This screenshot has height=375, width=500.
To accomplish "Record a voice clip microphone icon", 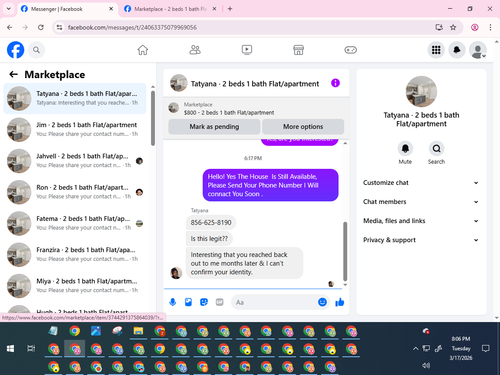I will click(173, 302).
